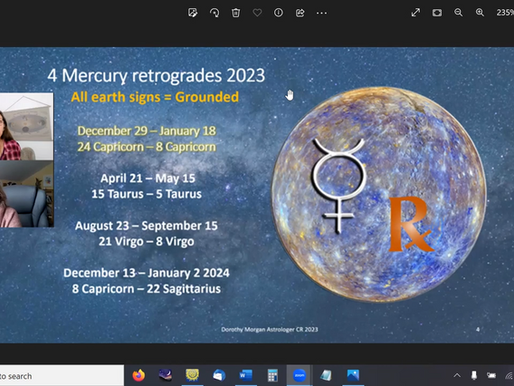
Task: Rotate the photo with the rotate icon
Action: [214, 13]
